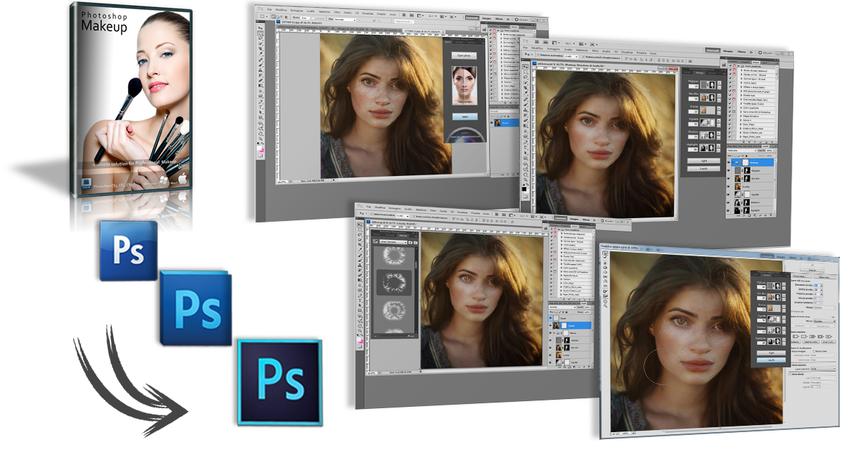Select the Forward Warp tool in the Liquify dialog

point(604,254)
